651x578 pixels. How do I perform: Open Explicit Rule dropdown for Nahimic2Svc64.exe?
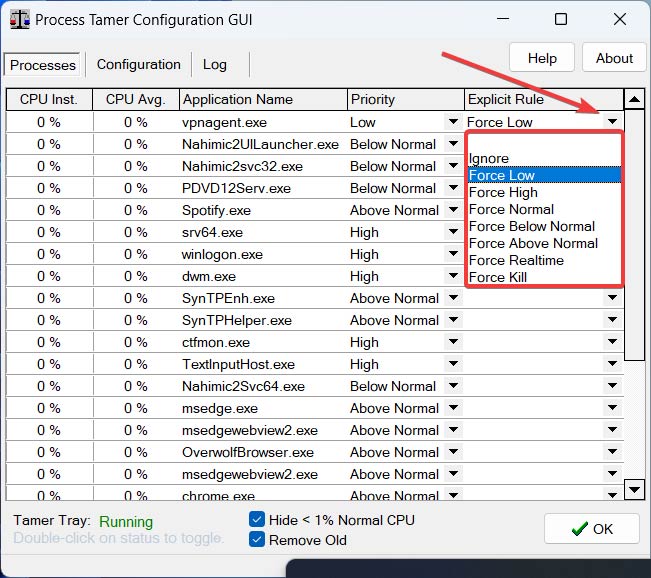[612, 386]
